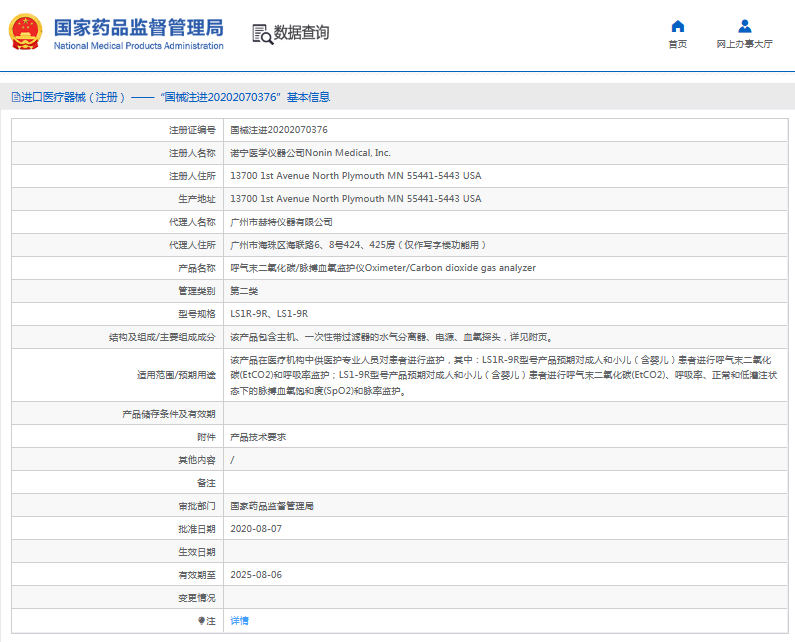Viewport: 795px width, 642px height.
Task: Click the document icon beside 进口医疗器械
Action: 15,97
